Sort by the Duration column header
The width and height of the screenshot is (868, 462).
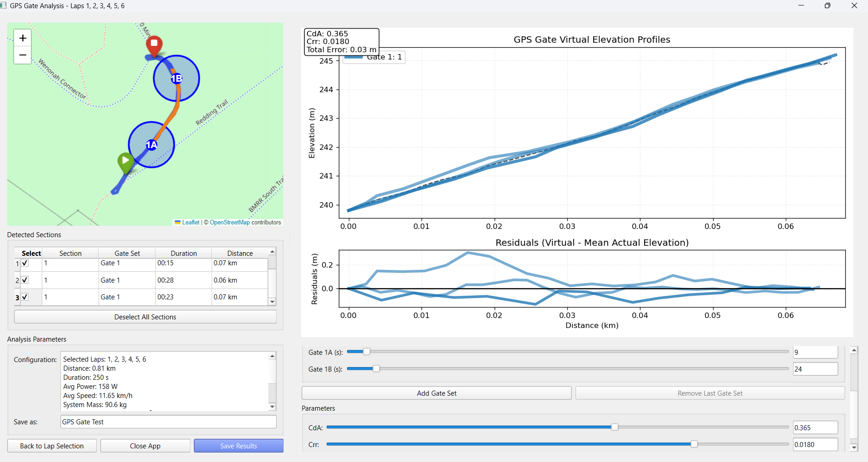(x=184, y=253)
